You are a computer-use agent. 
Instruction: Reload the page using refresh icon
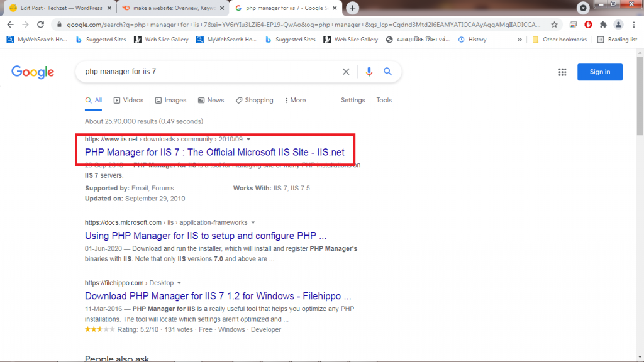point(41,25)
